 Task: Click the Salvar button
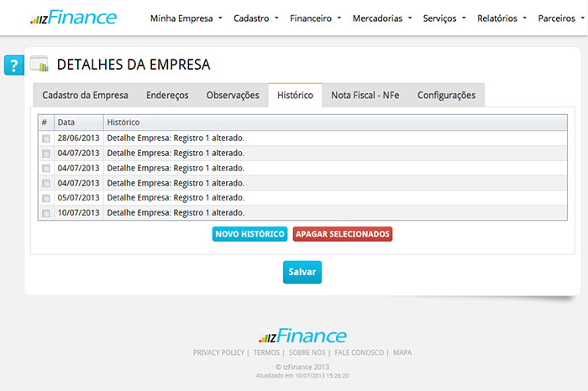302,272
